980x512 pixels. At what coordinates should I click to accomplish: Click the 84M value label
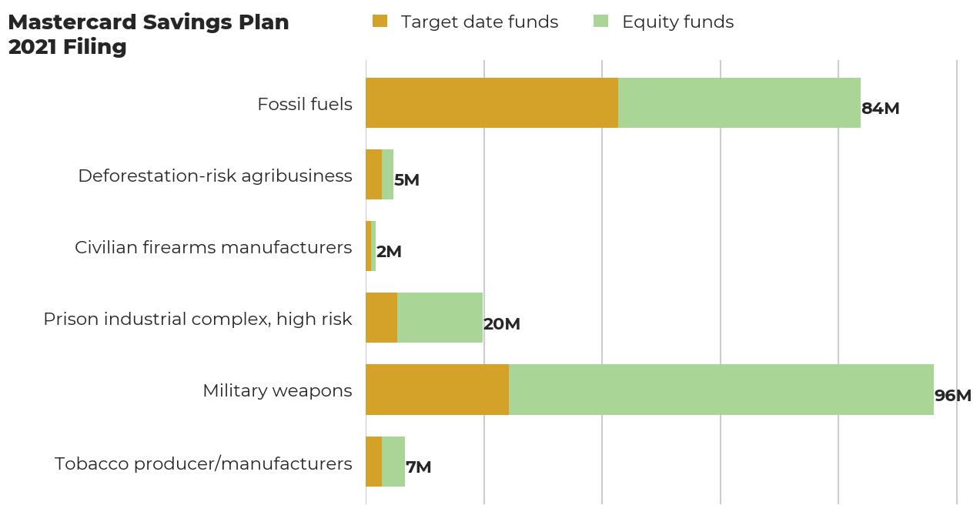[x=881, y=109]
